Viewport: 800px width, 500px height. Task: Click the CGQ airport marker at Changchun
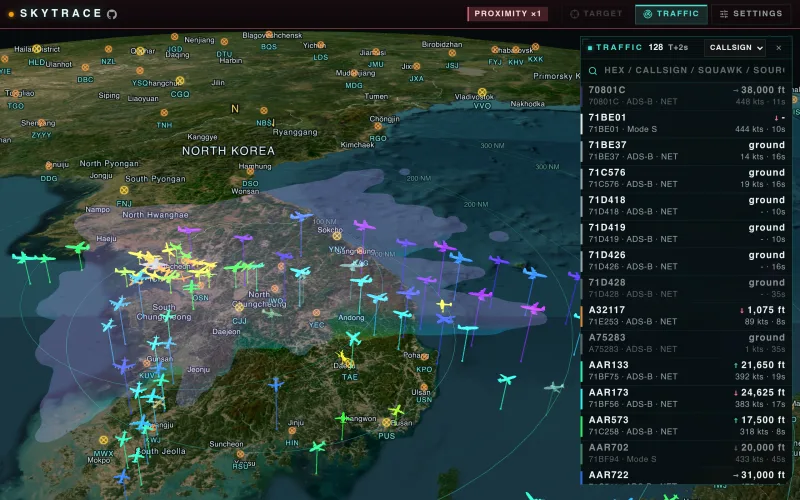click(180, 81)
